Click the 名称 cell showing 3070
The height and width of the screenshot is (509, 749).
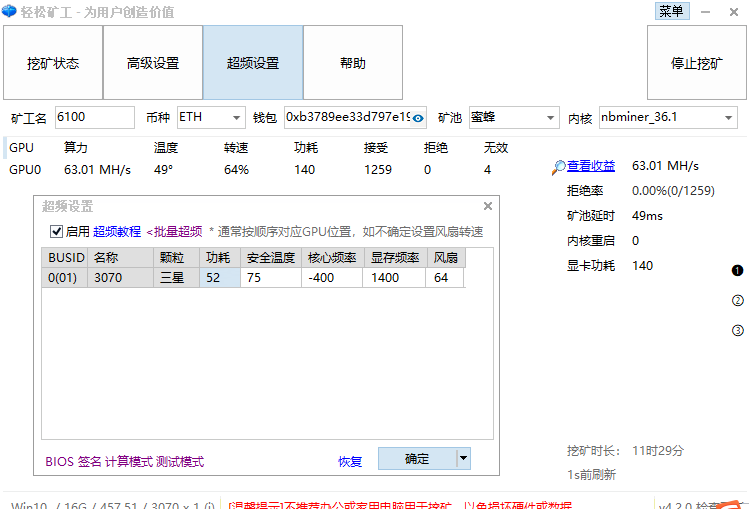point(120,277)
